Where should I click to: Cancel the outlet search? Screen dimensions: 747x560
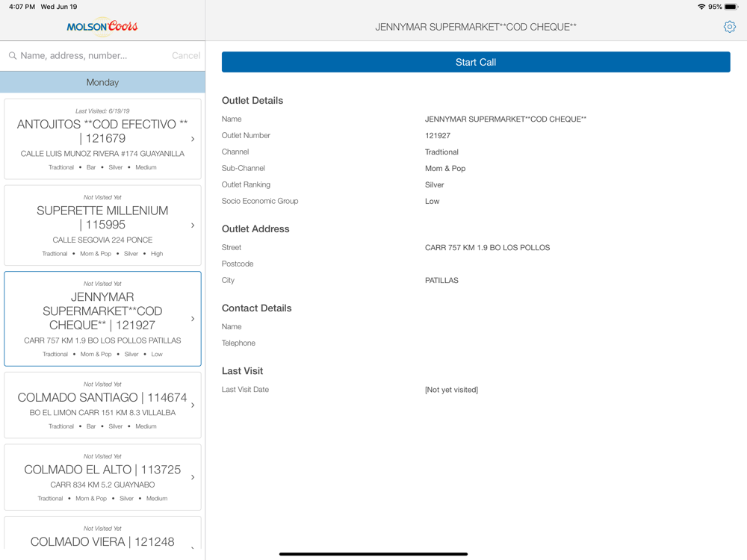pos(186,56)
